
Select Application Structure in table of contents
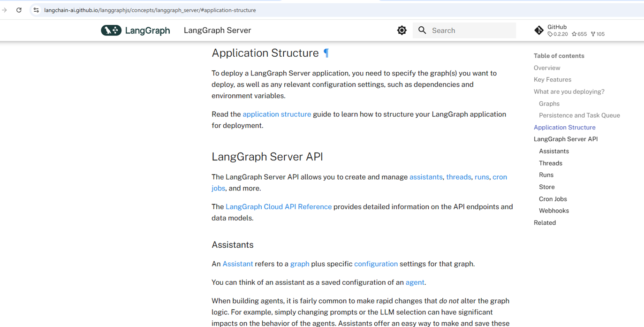tap(565, 128)
